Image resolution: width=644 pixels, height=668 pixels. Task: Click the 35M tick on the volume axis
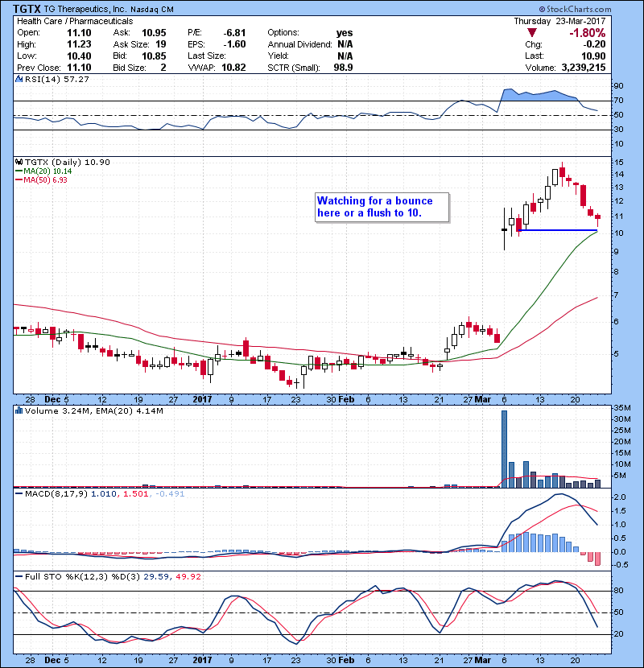tap(621, 408)
